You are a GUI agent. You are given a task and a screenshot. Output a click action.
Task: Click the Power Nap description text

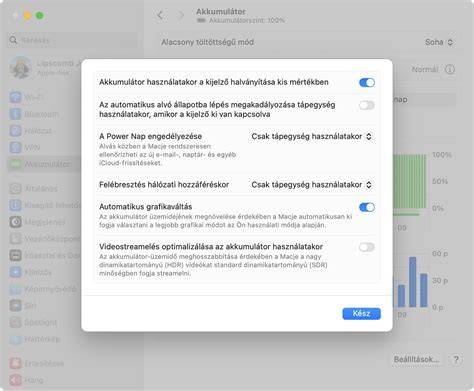tap(168, 155)
